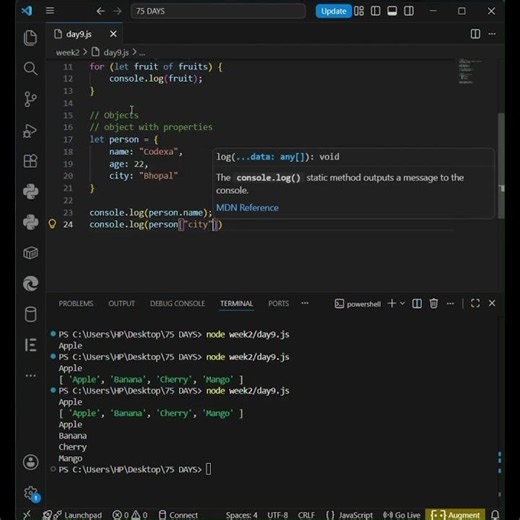This screenshot has height=520, width=520.
Task: Open the Manage settings gear
Action: click(31, 493)
